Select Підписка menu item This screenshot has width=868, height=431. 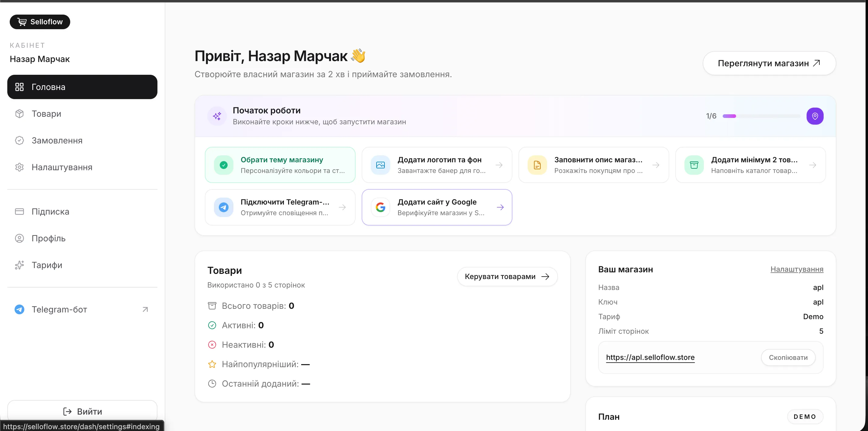click(x=82, y=212)
